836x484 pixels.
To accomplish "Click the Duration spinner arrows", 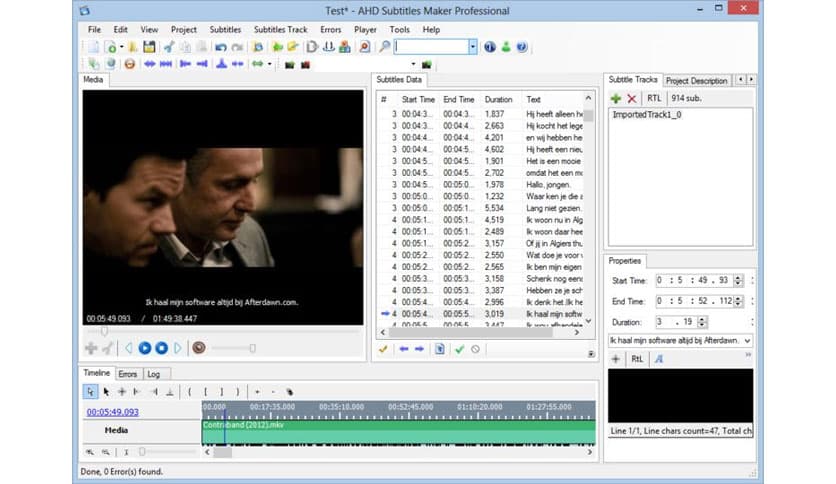I will (702, 322).
